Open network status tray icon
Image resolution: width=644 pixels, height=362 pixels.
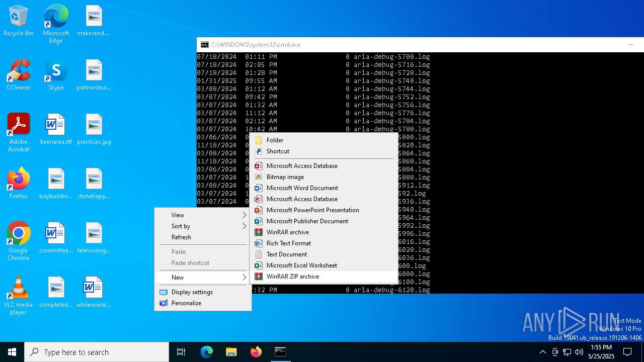pyautogui.click(x=567, y=352)
